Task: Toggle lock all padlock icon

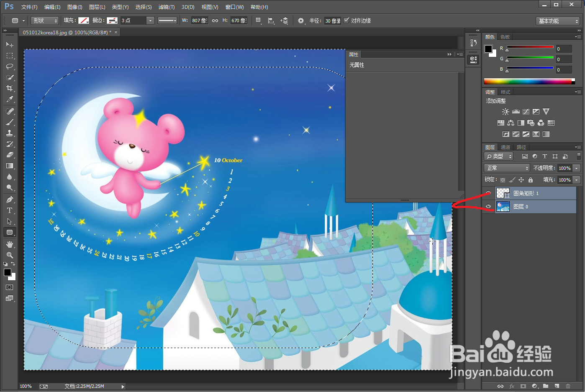Action: [531, 180]
